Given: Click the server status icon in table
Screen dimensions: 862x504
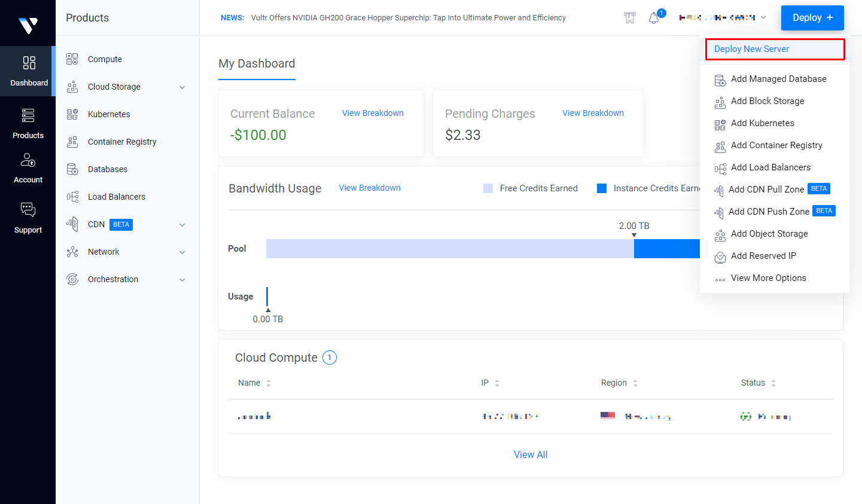Looking at the screenshot, I should [746, 416].
